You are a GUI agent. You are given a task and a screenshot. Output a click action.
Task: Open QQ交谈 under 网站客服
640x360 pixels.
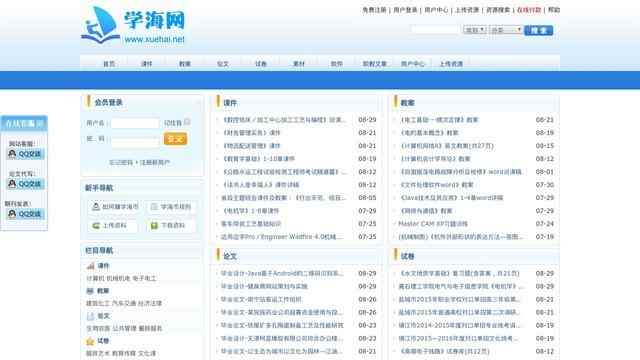coord(25,154)
